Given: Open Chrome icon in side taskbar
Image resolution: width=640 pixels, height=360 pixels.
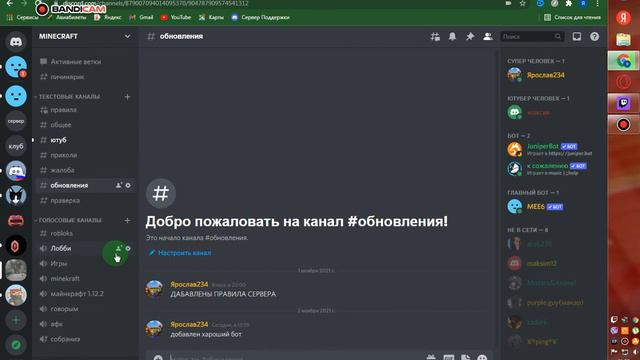Looking at the screenshot, I should pos(623,61).
